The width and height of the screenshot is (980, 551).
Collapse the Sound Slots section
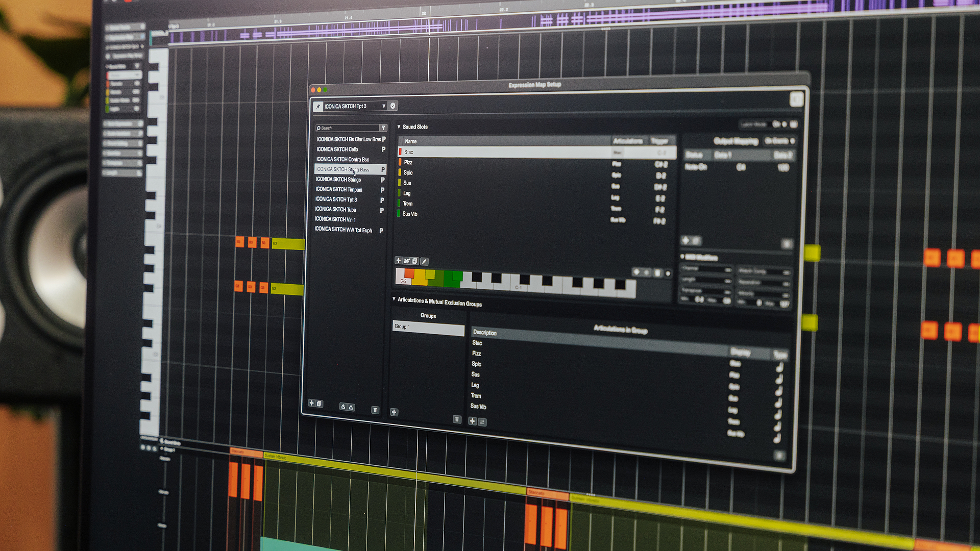coord(399,127)
